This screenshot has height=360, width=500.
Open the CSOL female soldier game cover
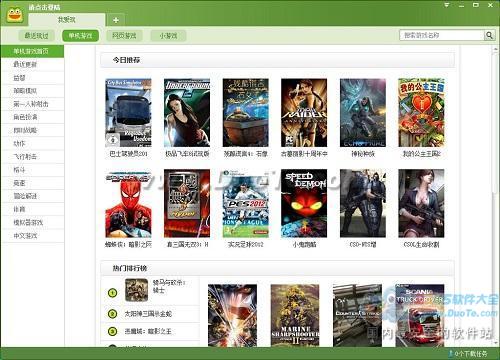(x=421, y=203)
